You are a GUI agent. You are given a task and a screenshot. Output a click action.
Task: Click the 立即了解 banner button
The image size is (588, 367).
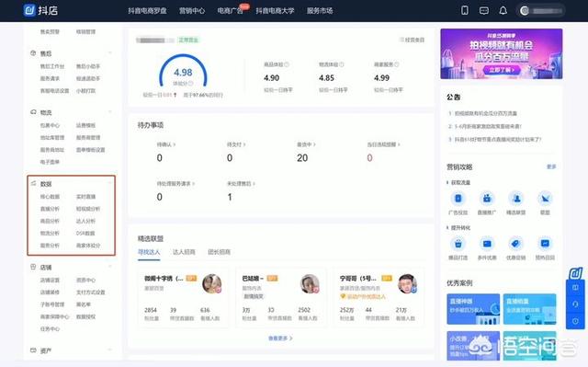[x=501, y=70]
